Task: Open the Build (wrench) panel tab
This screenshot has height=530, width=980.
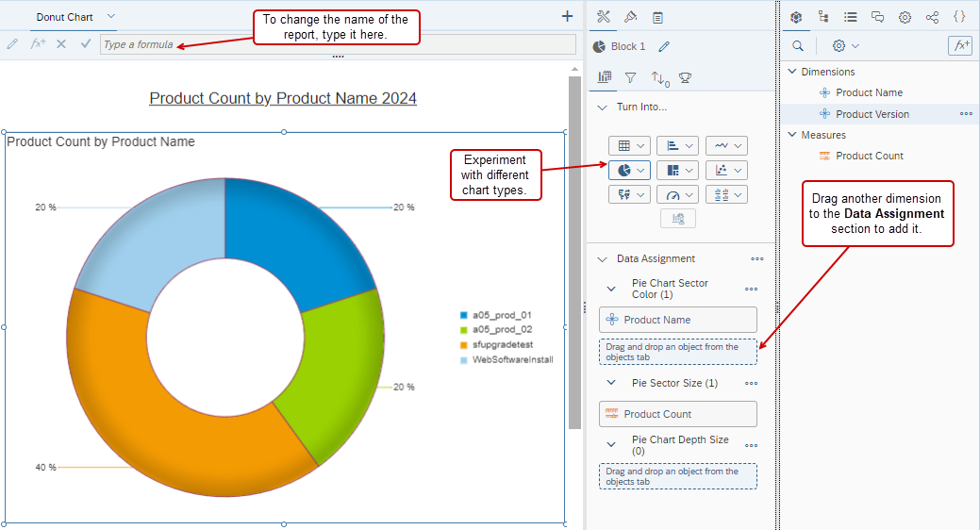Action: pyautogui.click(x=604, y=17)
